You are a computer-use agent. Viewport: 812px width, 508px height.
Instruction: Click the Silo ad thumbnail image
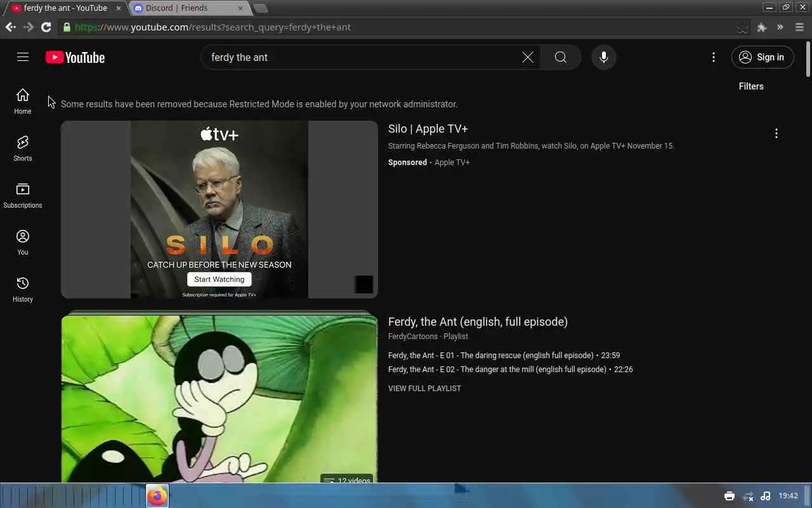(x=219, y=210)
